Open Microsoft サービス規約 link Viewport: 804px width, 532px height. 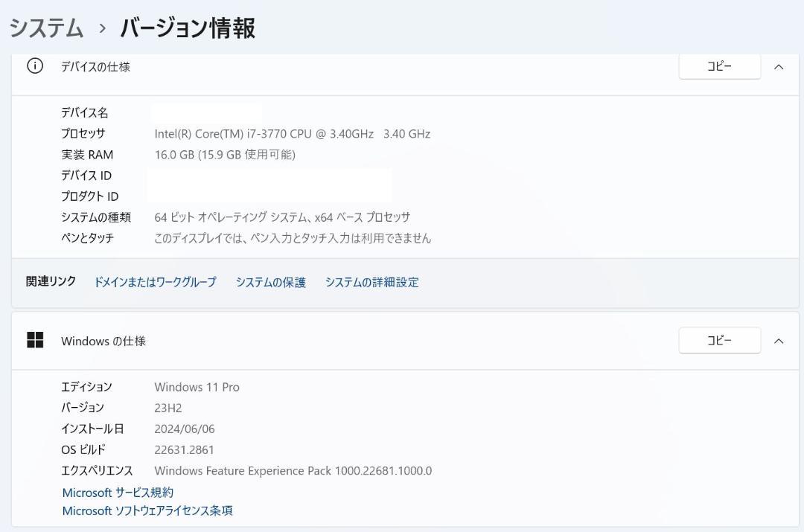118,493
